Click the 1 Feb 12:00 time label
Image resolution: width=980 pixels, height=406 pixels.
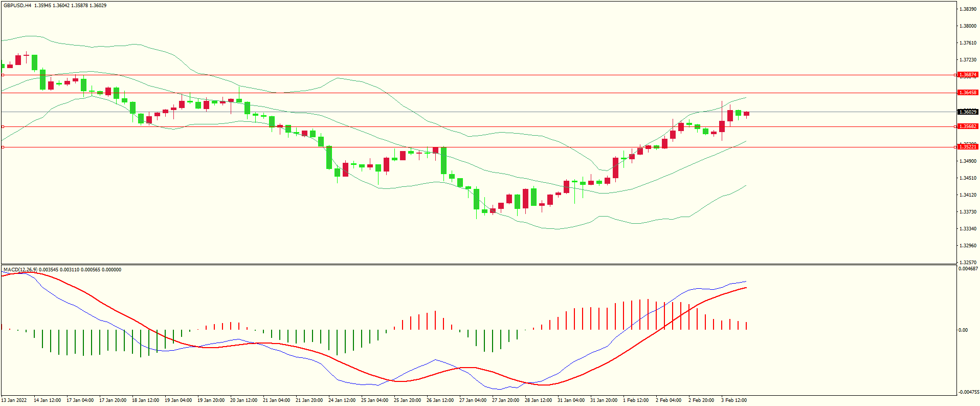635,400
